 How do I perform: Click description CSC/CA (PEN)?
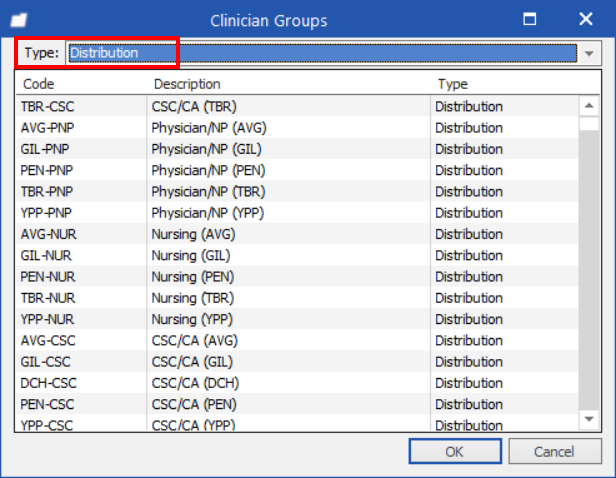point(194,404)
